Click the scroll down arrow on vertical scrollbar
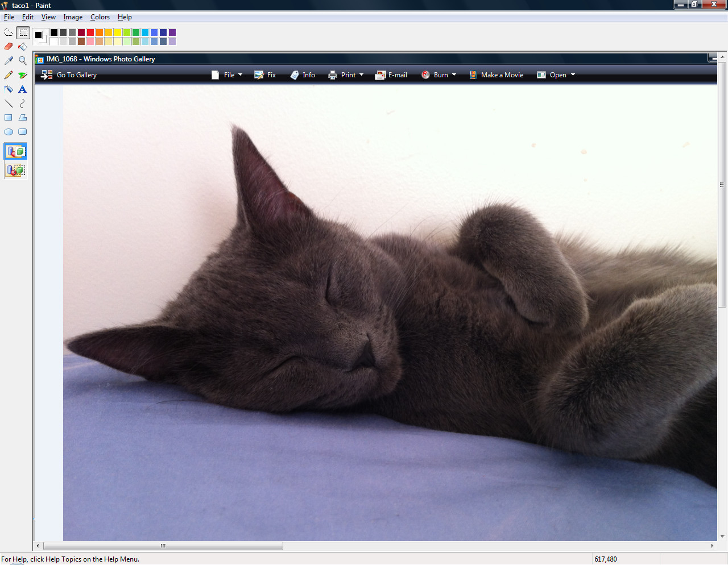 tap(722, 536)
